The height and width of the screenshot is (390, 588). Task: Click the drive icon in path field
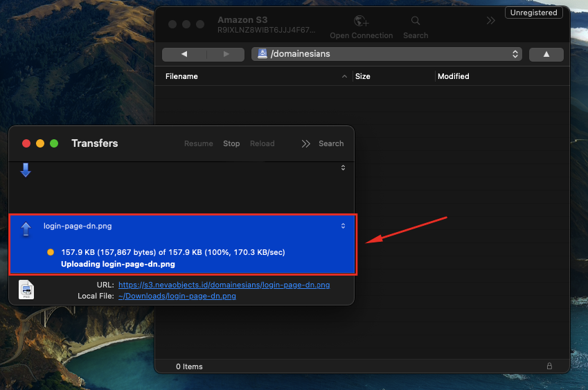pyautogui.click(x=262, y=53)
